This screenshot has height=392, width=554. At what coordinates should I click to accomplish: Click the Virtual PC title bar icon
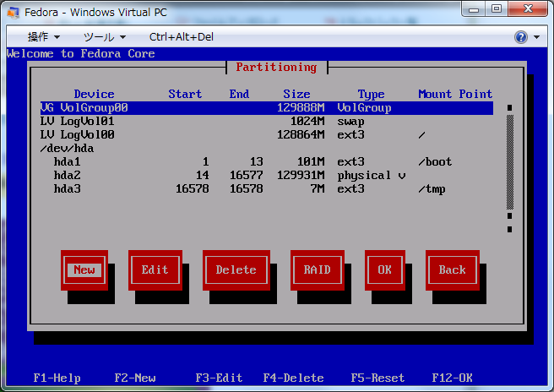point(13,13)
